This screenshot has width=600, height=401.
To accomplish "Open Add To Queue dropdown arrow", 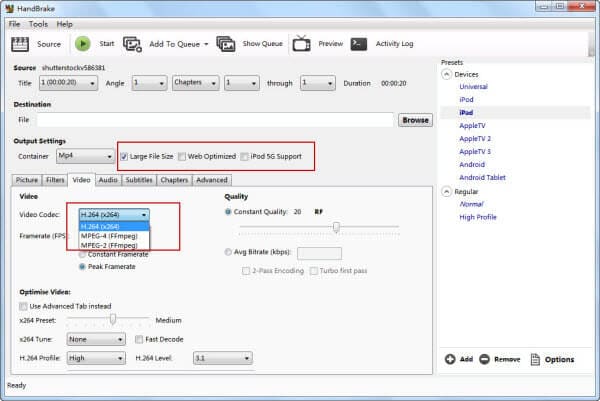I will point(206,44).
